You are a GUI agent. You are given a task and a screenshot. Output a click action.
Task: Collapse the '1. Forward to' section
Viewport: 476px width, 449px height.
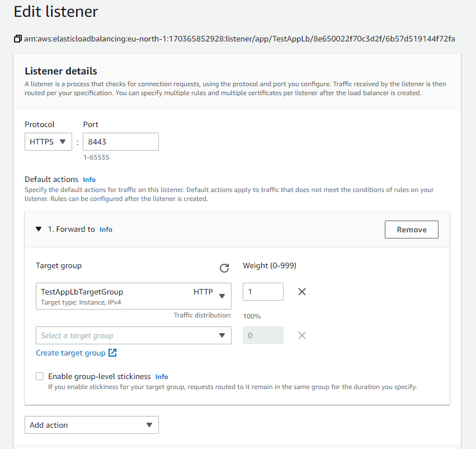[39, 229]
